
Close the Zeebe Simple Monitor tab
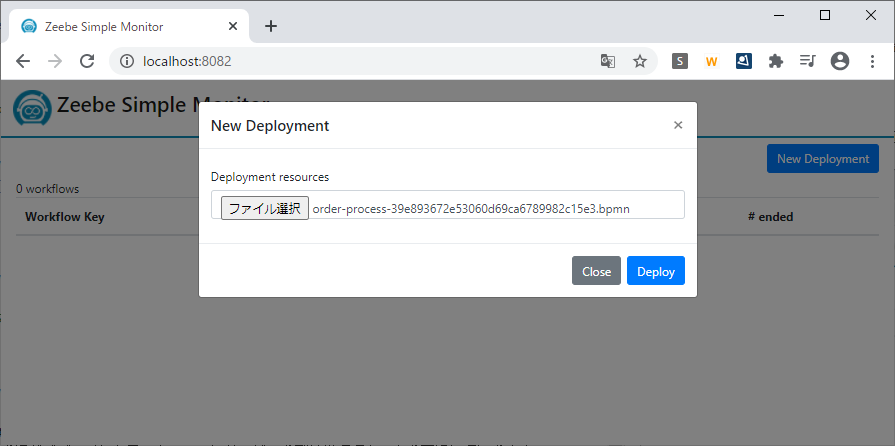[233, 26]
